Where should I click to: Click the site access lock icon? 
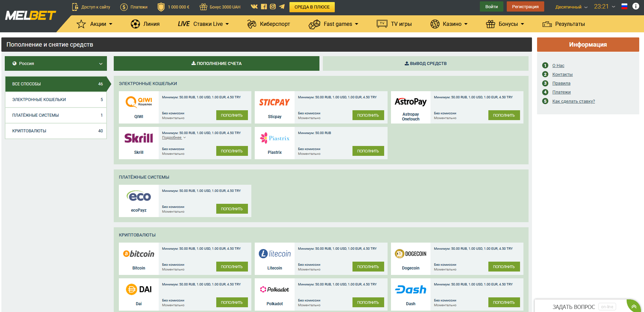click(75, 7)
